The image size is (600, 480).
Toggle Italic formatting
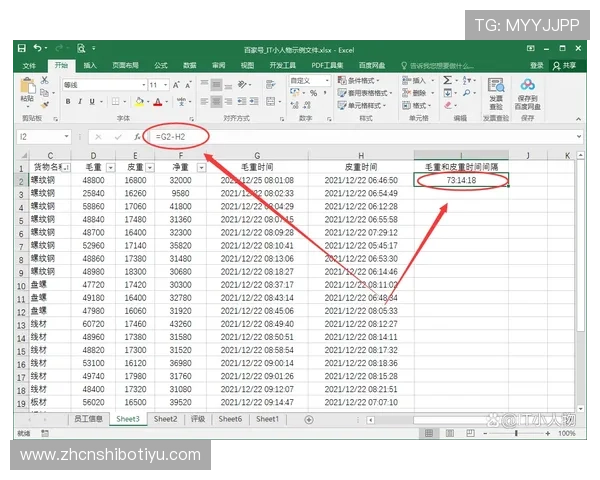80,101
